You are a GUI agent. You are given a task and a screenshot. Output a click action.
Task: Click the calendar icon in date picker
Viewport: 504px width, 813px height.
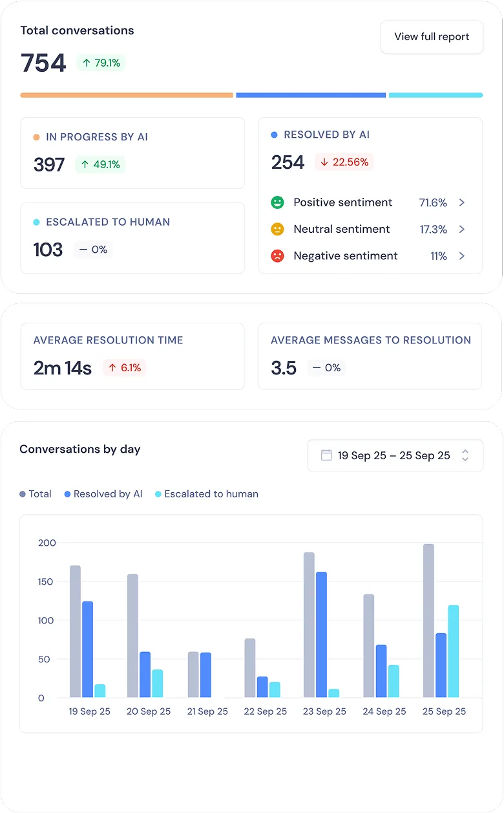326,455
